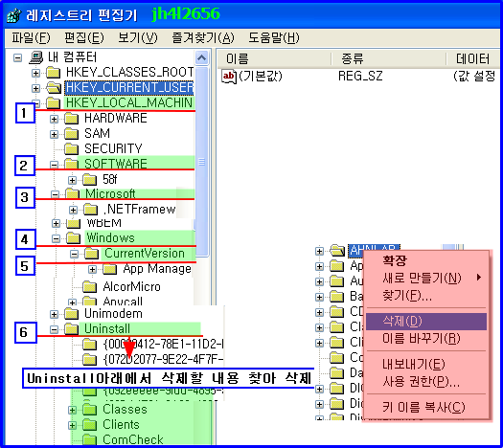Screen dimensions: 503x448
Task: Click the HARDWARE folder icon
Action: (x=72, y=119)
